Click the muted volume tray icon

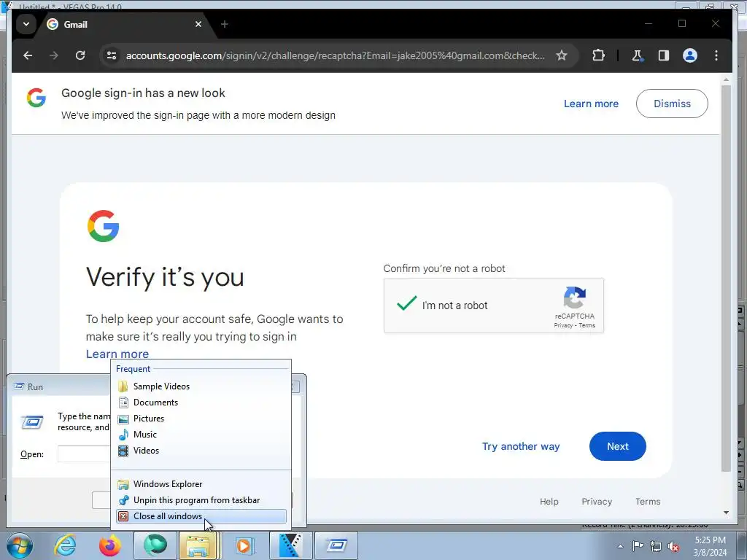tap(673, 546)
